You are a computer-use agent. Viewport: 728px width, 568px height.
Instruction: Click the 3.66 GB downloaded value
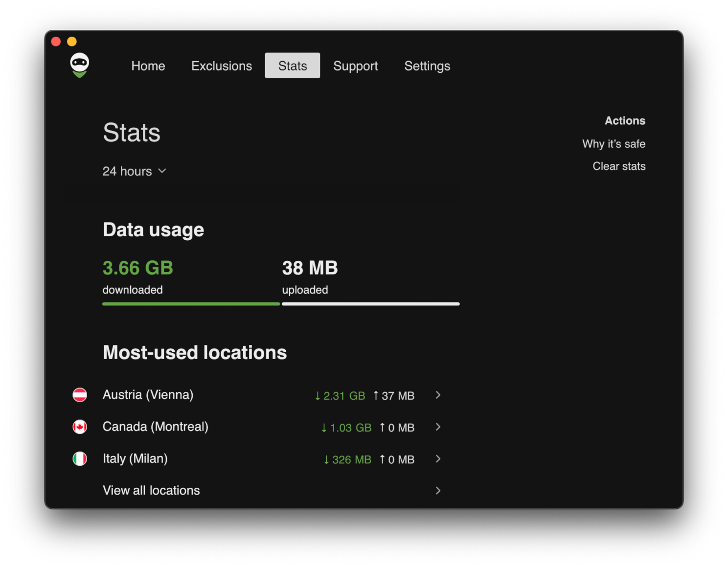(x=138, y=268)
